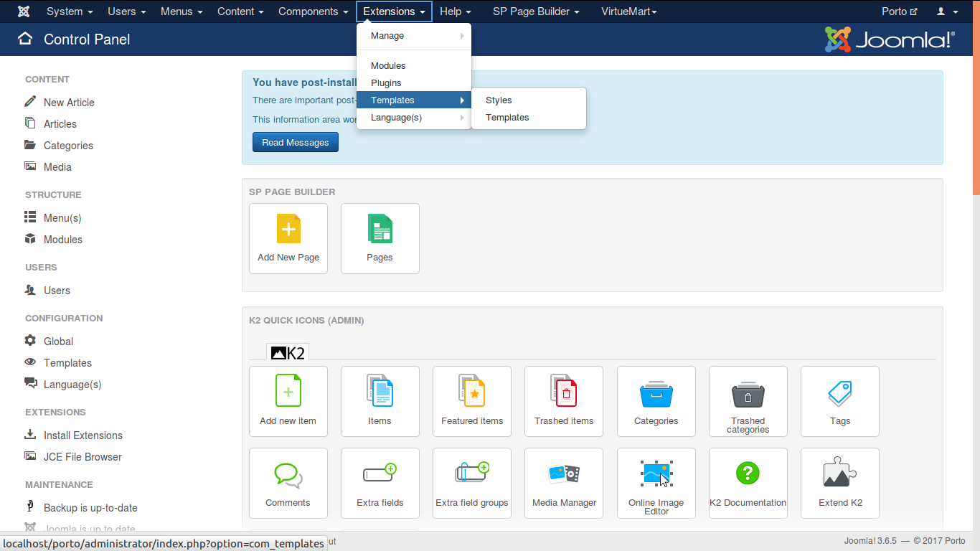Viewport: 980px width, 551px height.
Task: Open K2 Extra fields icon
Action: [380, 483]
